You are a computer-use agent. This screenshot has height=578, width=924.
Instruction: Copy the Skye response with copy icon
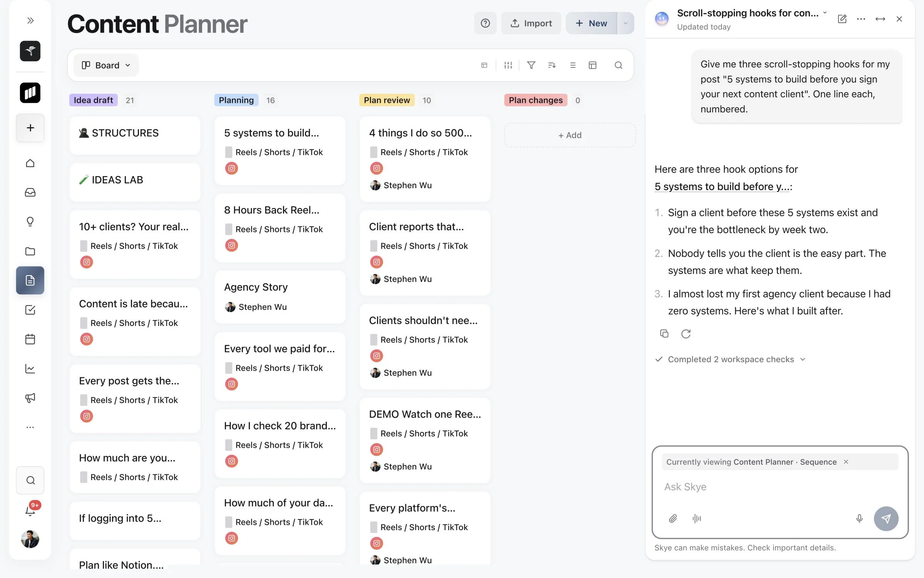pos(664,334)
